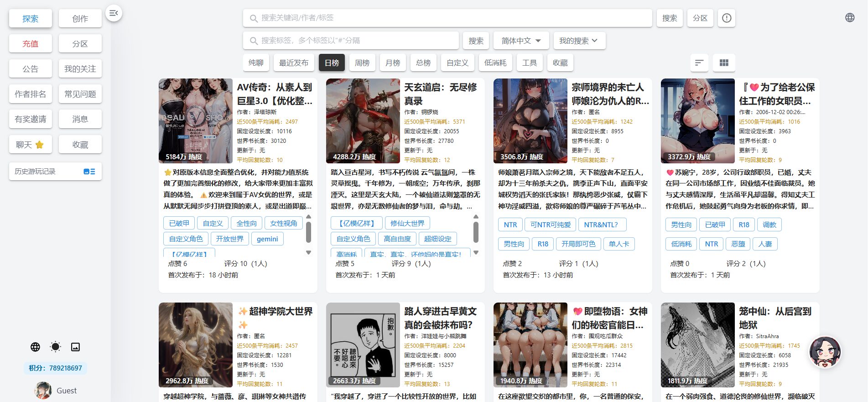The height and width of the screenshot is (402, 868).
Task: Click the globe icon at top right
Action: coord(849,17)
